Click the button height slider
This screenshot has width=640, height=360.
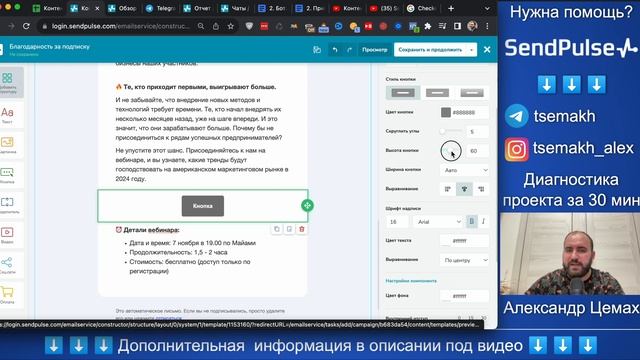(452, 151)
